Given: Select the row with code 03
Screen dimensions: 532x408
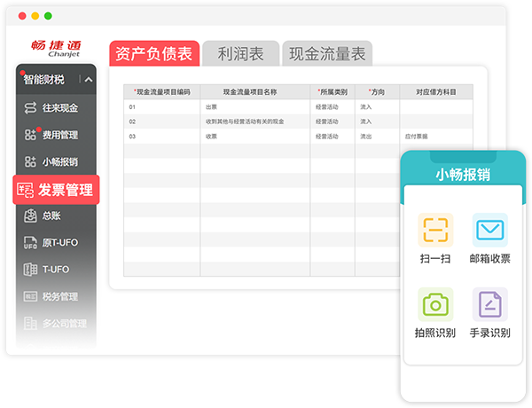Looking at the screenshot, I should tap(133, 137).
